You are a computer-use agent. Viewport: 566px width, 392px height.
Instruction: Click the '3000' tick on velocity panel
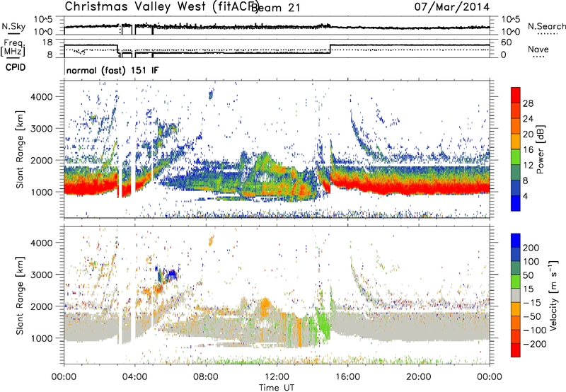pos(41,275)
